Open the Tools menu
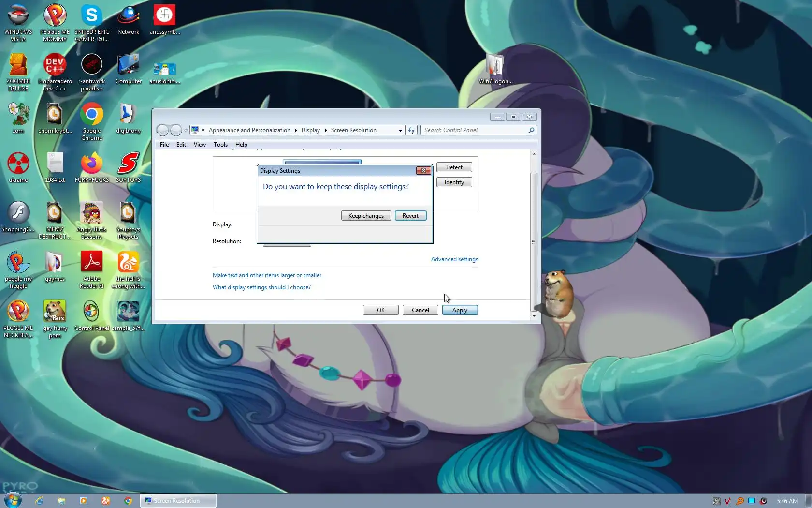Screen dimensions: 812x508 tap(220, 145)
